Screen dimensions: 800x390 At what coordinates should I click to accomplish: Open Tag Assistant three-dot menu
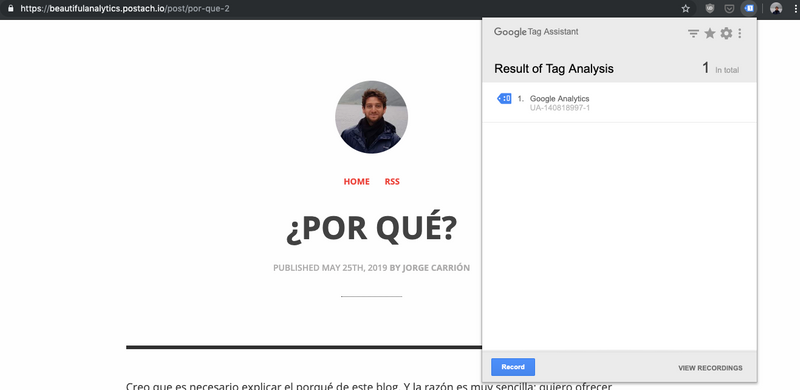740,33
